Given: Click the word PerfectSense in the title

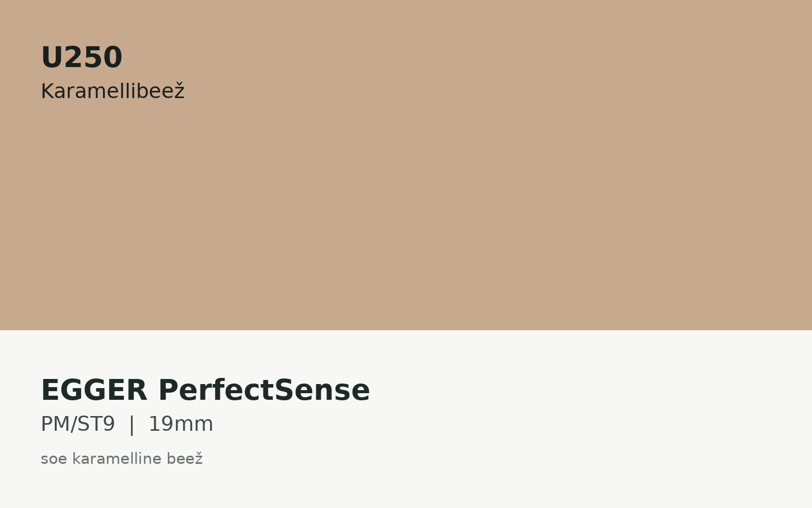Looking at the screenshot, I should click(264, 390).
